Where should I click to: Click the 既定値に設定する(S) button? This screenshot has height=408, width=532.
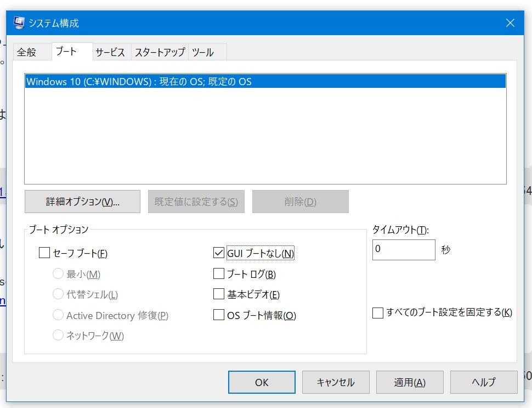pos(196,202)
